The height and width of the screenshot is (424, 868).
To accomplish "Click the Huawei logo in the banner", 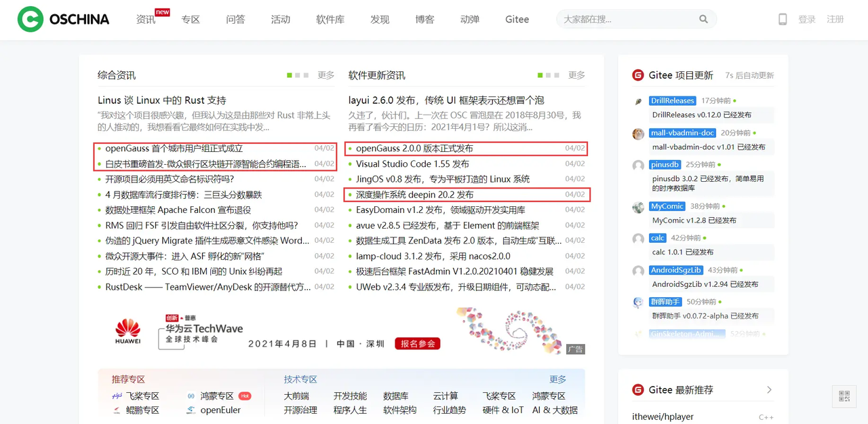I will pos(127,332).
